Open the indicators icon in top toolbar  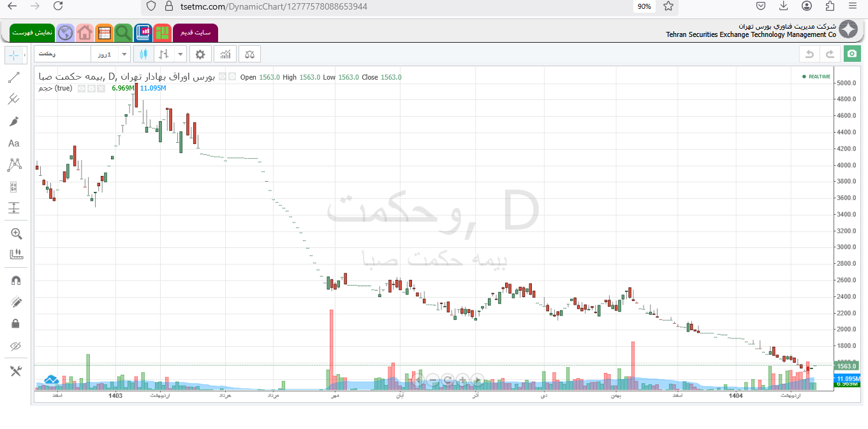(224, 54)
